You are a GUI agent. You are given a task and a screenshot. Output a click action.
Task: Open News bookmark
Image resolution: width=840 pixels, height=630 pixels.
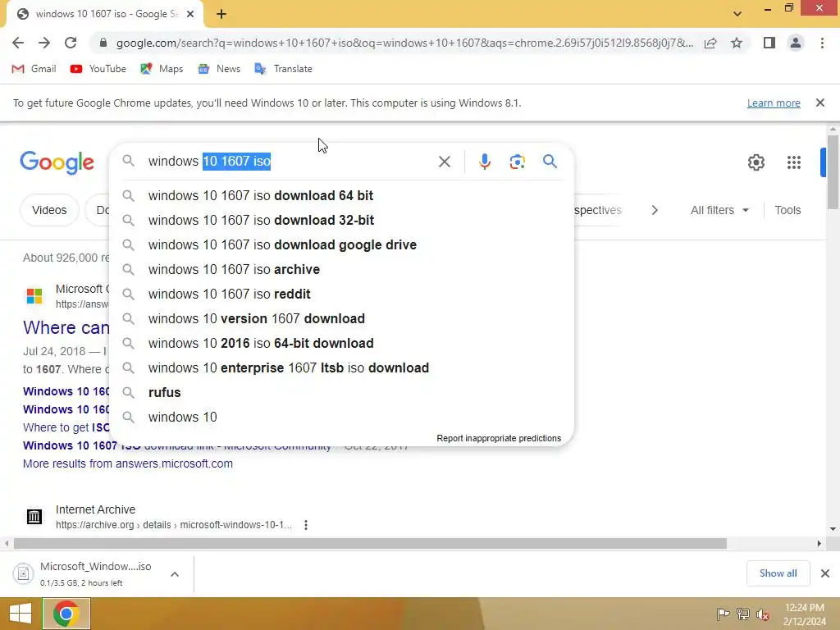218,69
